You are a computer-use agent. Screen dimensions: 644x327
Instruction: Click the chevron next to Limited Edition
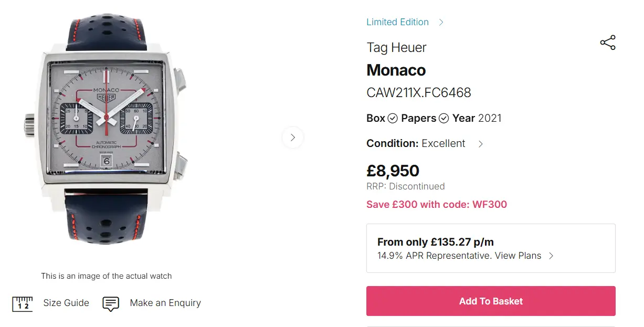[x=441, y=22]
